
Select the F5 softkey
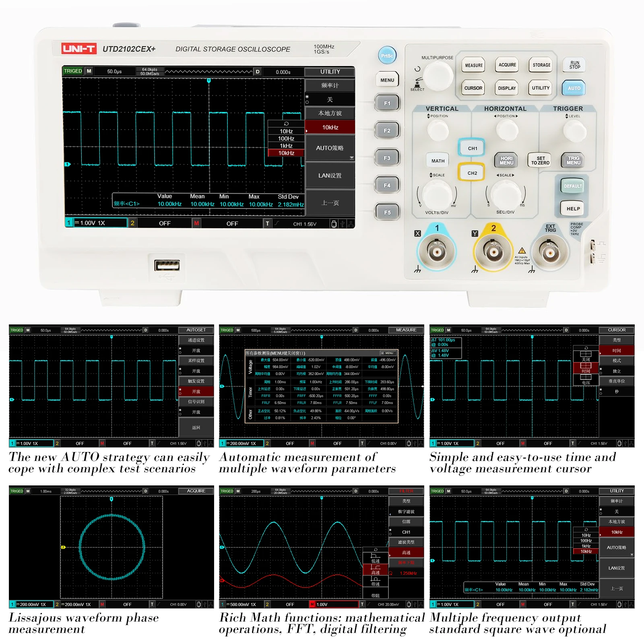(387, 212)
